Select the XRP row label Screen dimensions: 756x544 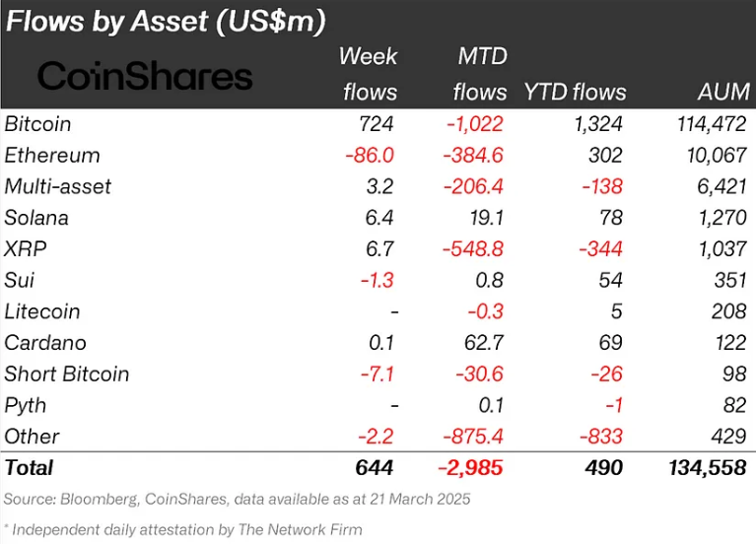(25, 249)
